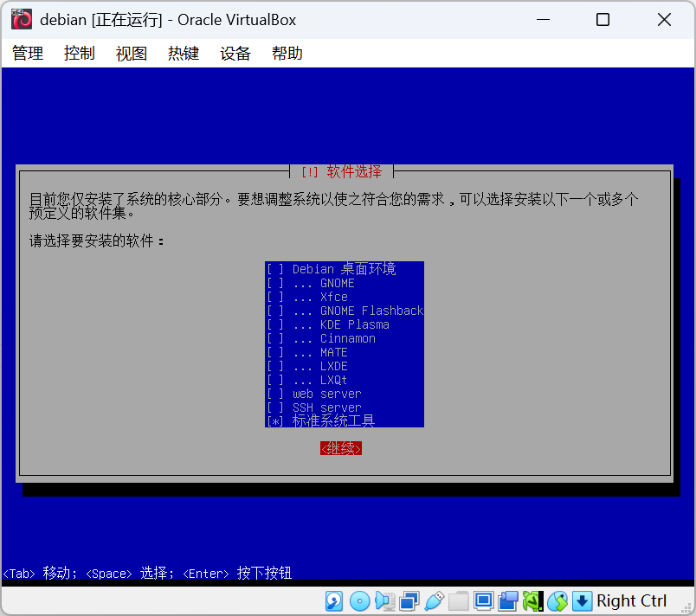Click the Right Ctrl host key label
696x616 pixels.
[x=631, y=601]
